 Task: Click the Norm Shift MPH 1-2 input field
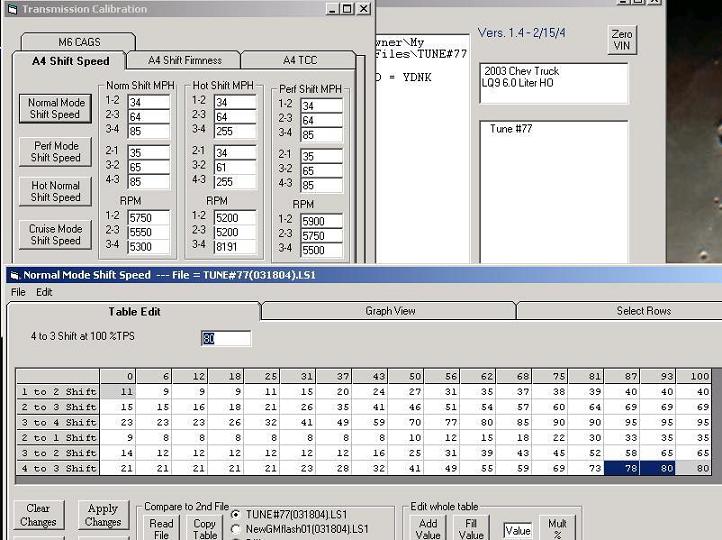147,102
